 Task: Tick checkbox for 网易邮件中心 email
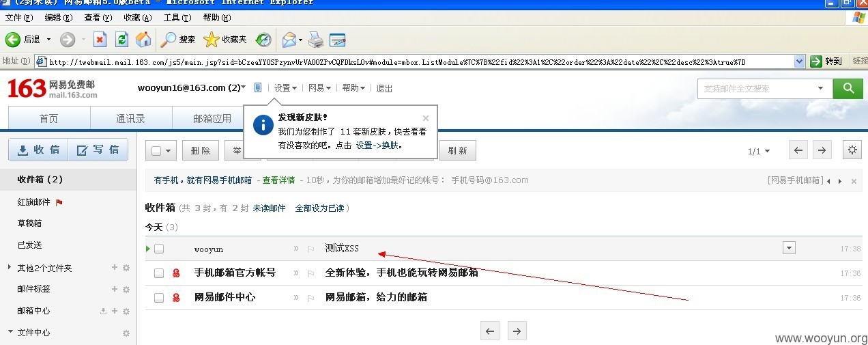pos(159,297)
